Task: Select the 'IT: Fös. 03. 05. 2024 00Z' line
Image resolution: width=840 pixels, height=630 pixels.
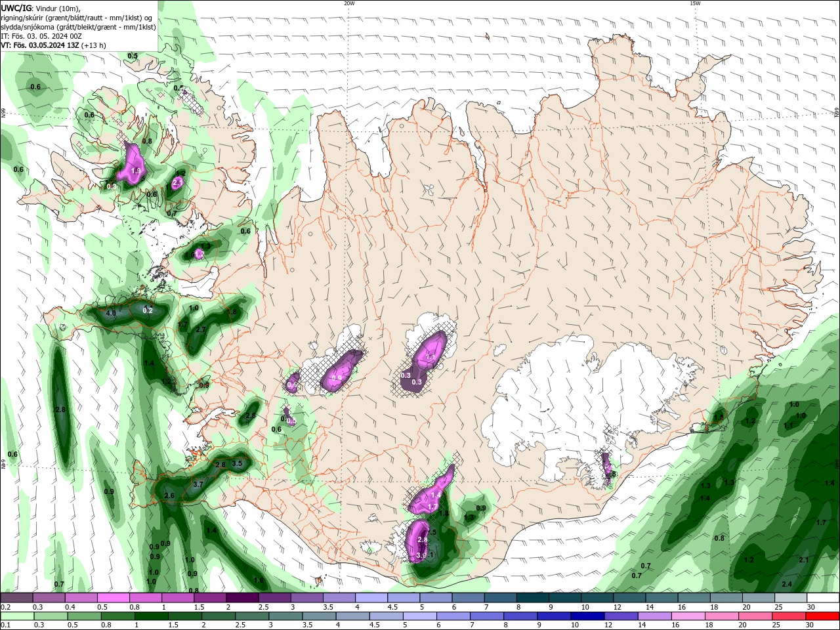Action: [41, 36]
